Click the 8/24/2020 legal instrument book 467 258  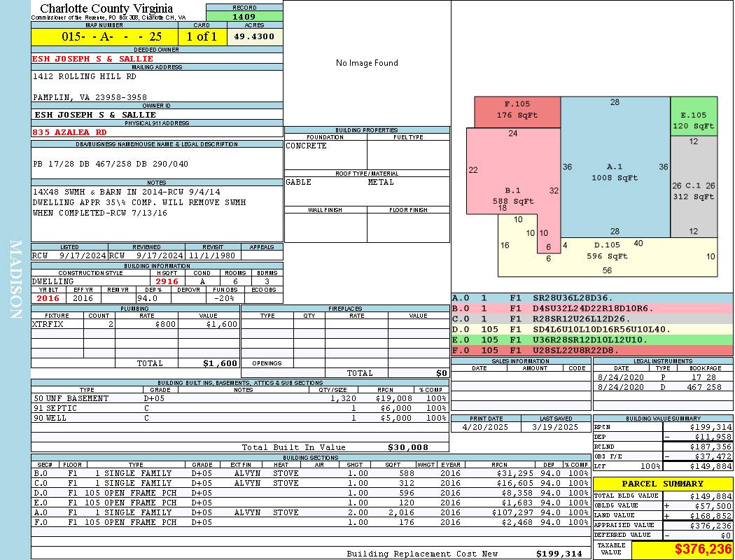(663, 387)
